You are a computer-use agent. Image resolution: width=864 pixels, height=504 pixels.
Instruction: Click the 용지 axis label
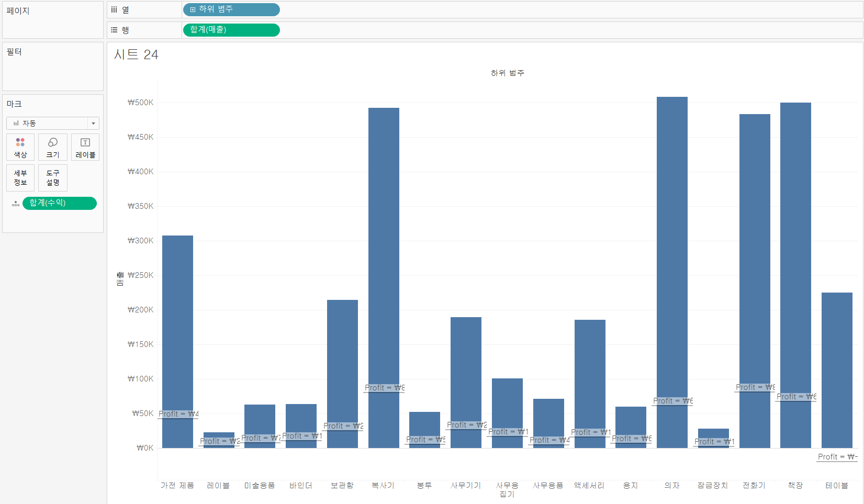tap(631, 486)
